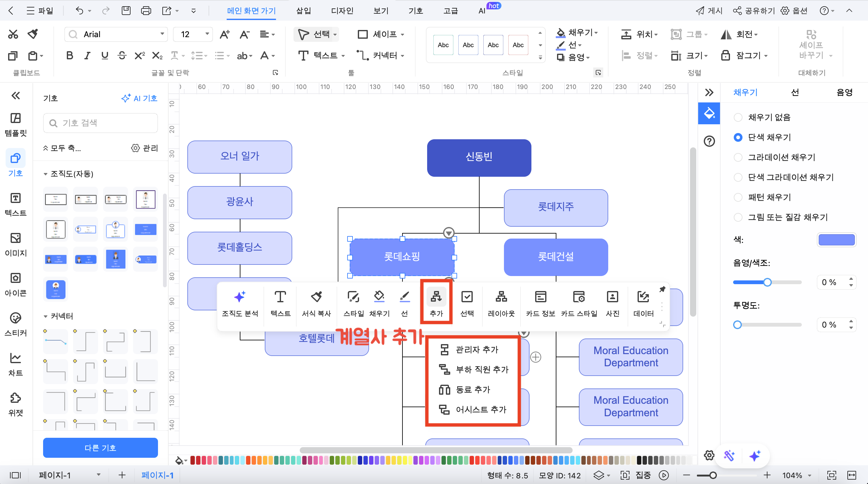868x484 pixels.
Task: Increase font size icon
Action: point(224,34)
